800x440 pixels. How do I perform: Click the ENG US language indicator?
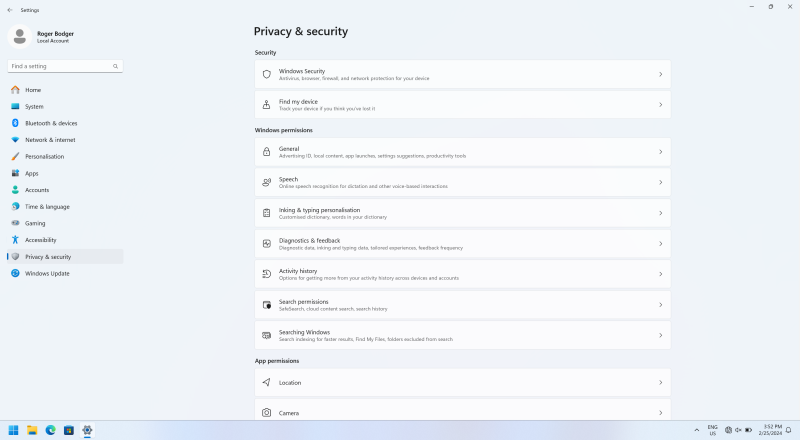tap(712, 430)
